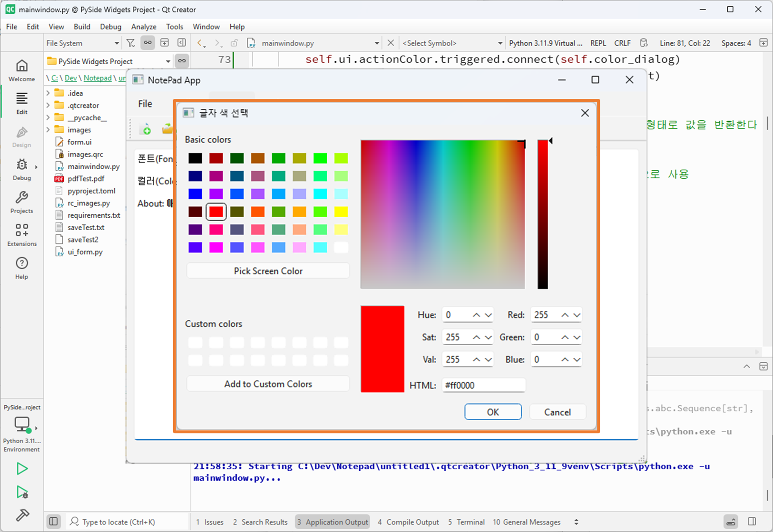
Task: Increase the Hue value with up arrow
Action: tap(476, 315)
